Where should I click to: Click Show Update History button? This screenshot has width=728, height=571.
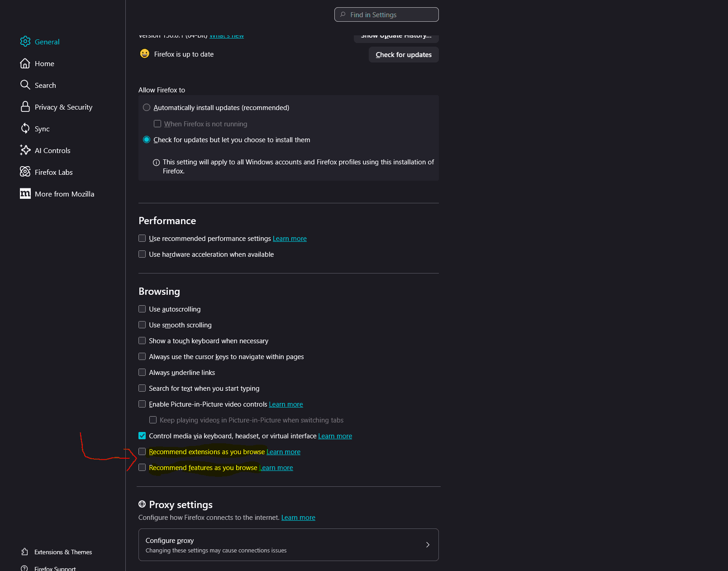click(x=396, y=38)
